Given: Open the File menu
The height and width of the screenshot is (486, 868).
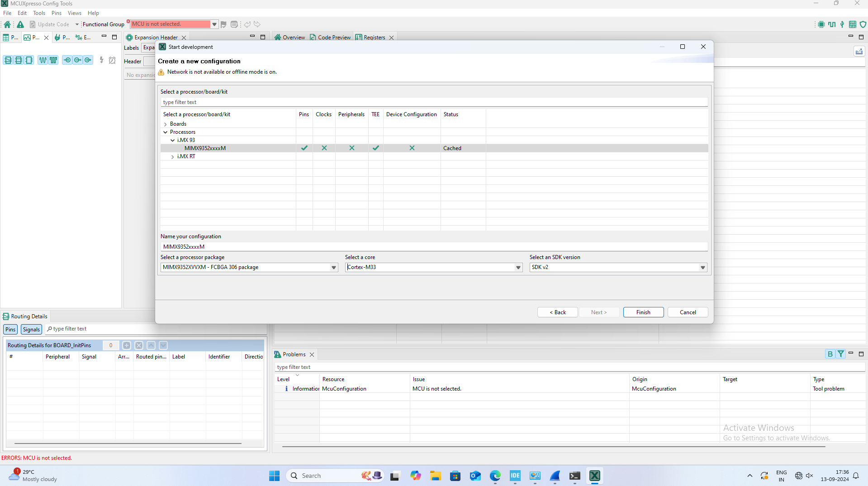Looking at the screenshot, I should coord(7,13).
